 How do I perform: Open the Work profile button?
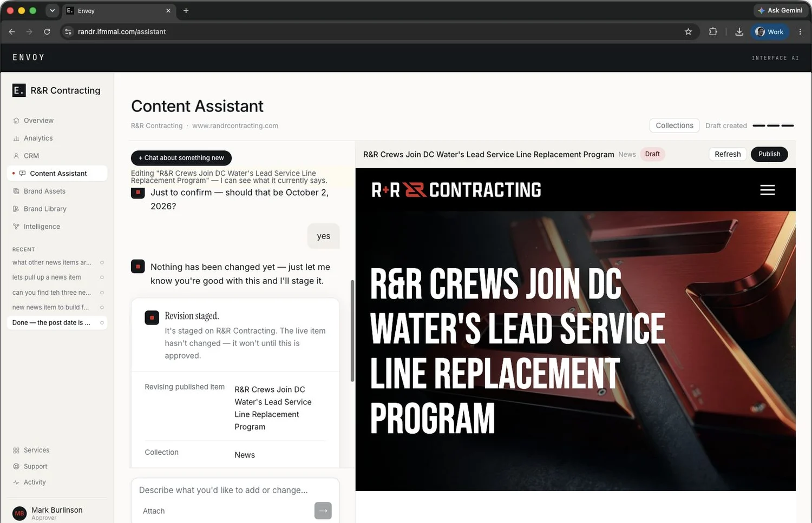click(769, 32)
